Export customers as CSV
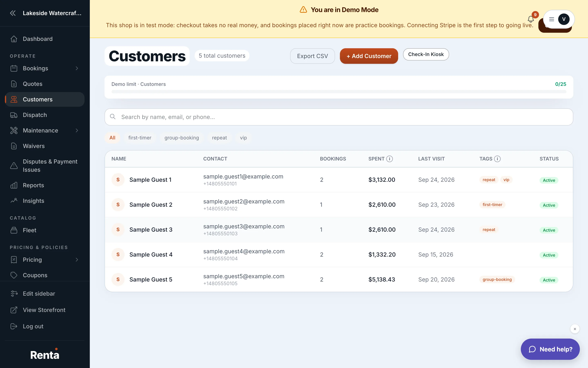The image size is (588, 368). [312, 56]
